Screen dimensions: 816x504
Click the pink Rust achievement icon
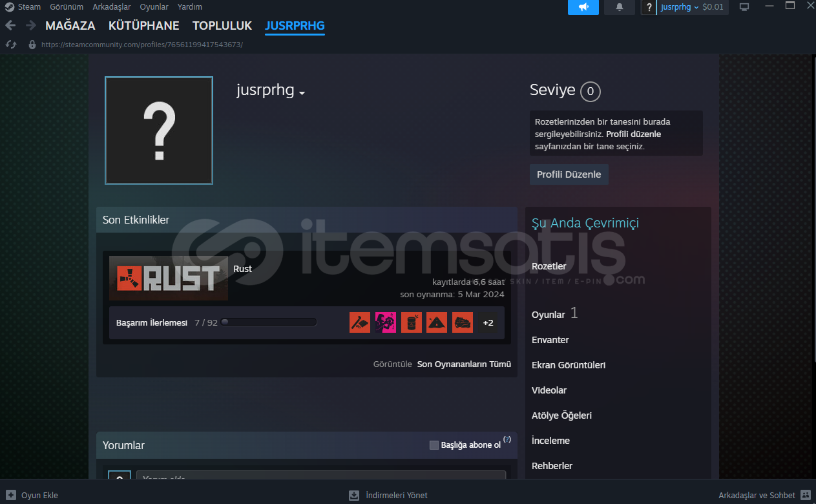tap(386, 322)
